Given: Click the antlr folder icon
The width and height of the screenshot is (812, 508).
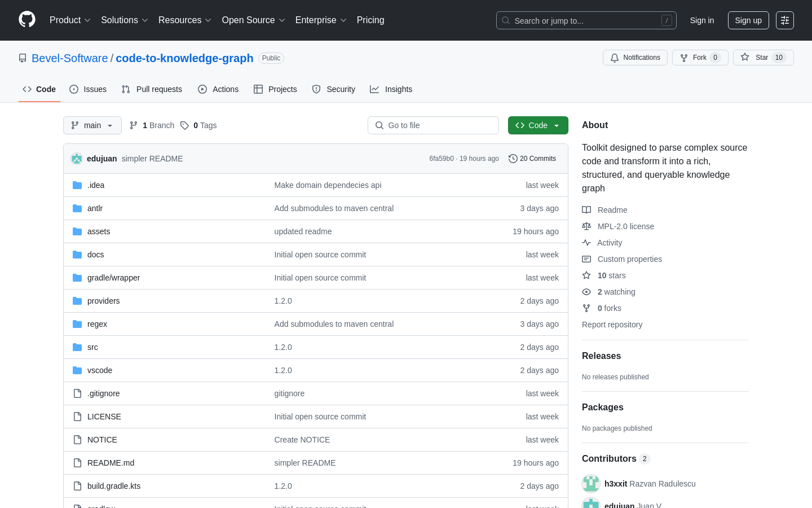Looking at the screenshot, I should pos(77,208).
